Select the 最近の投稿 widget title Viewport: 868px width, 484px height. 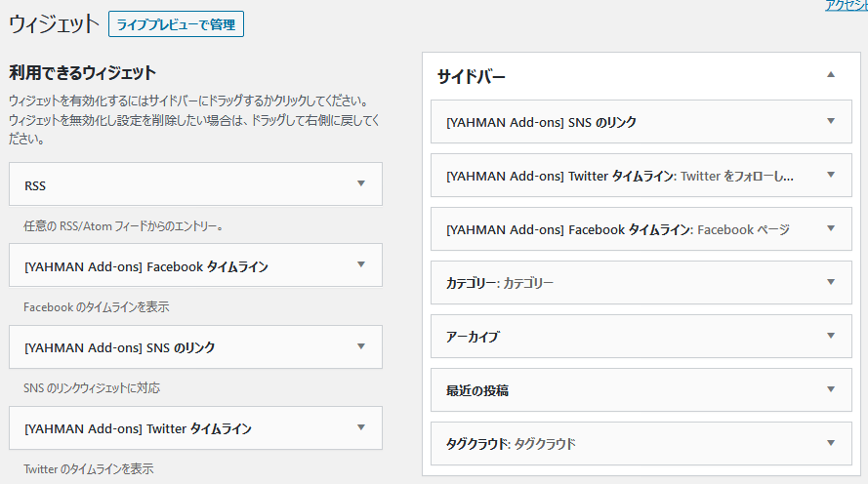point(477,390)
